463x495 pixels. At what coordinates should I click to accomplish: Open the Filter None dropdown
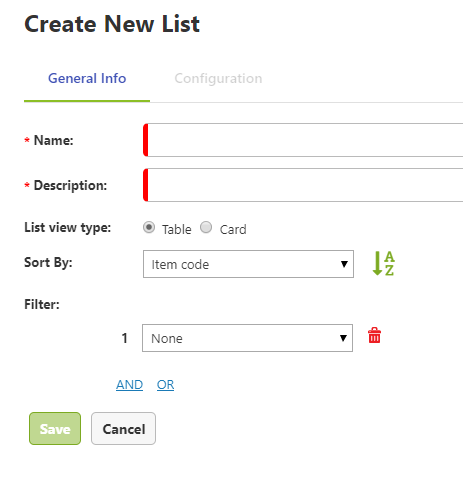coord(247,338)
